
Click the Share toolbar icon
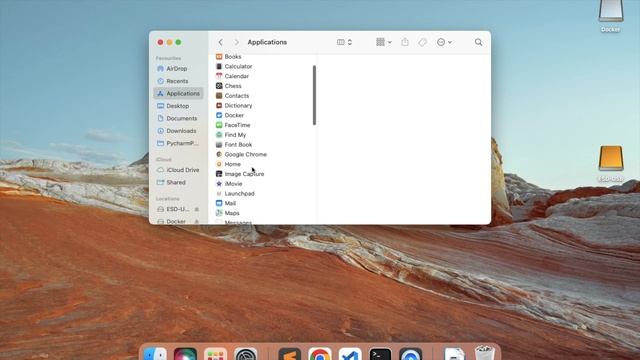tap(405, 42)
